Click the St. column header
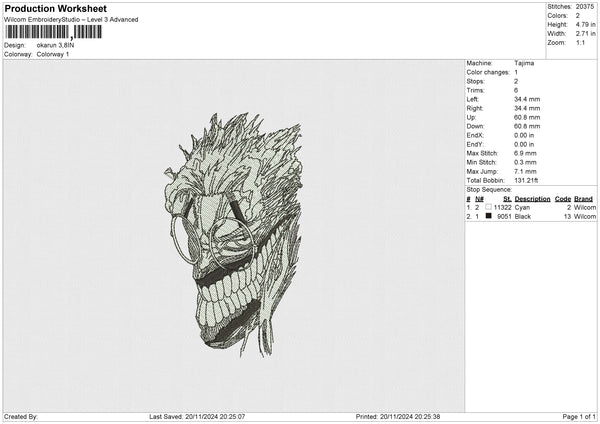The height and width of the screenshot is (424, 600). point(506,199)
